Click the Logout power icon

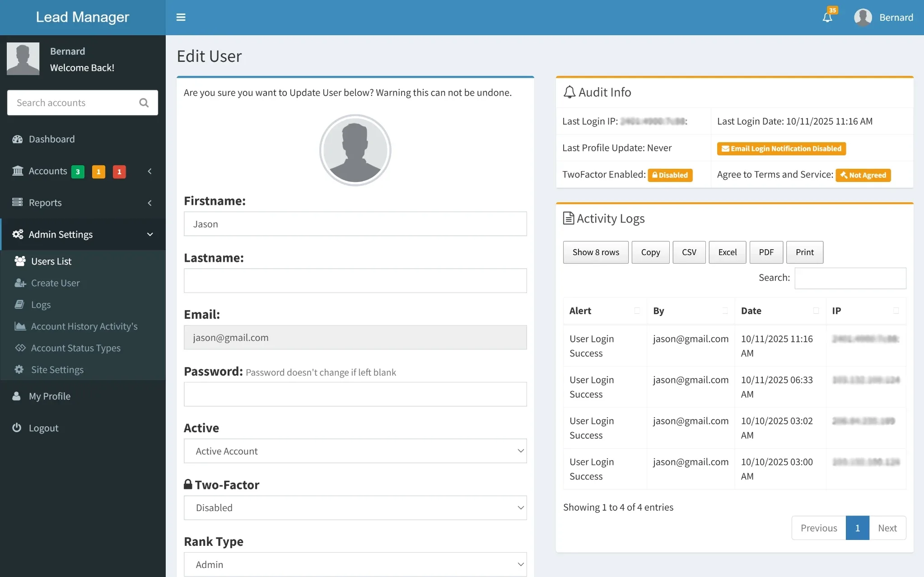click(x=17, y=428)
